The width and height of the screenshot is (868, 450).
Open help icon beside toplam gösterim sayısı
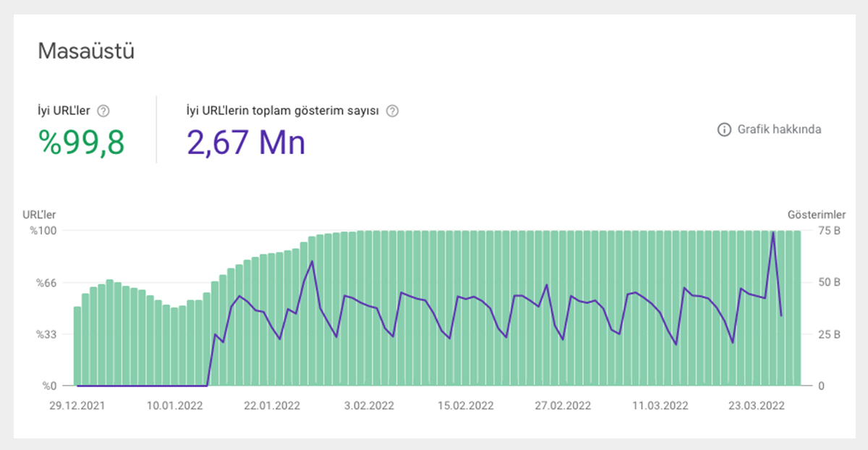(x=392, y=111)
